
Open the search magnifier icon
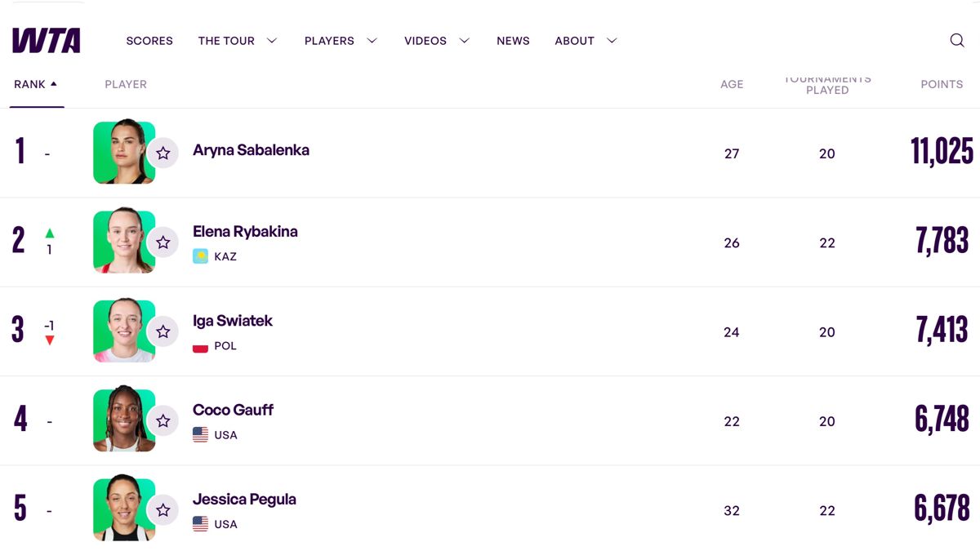pos(957,40)
